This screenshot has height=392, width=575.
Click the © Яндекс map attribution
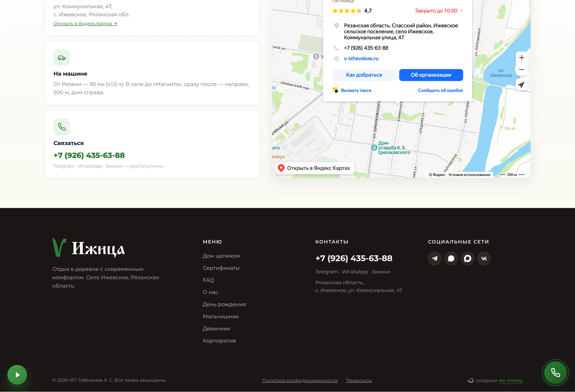pos(437,175)
